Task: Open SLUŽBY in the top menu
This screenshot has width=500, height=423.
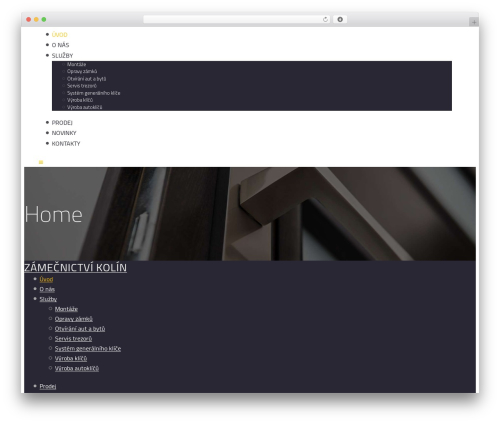Action: pyautogui.click(x=62, y=56)
